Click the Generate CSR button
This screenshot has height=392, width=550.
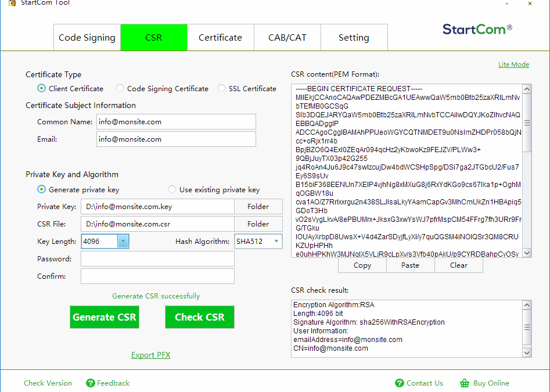(x=105, y=317)
